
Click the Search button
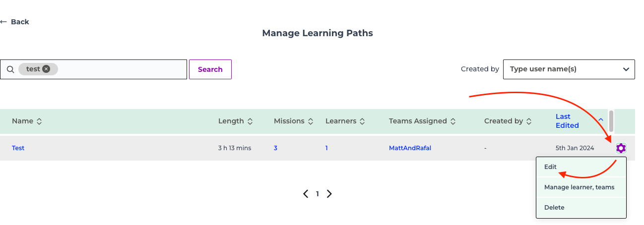210,69
